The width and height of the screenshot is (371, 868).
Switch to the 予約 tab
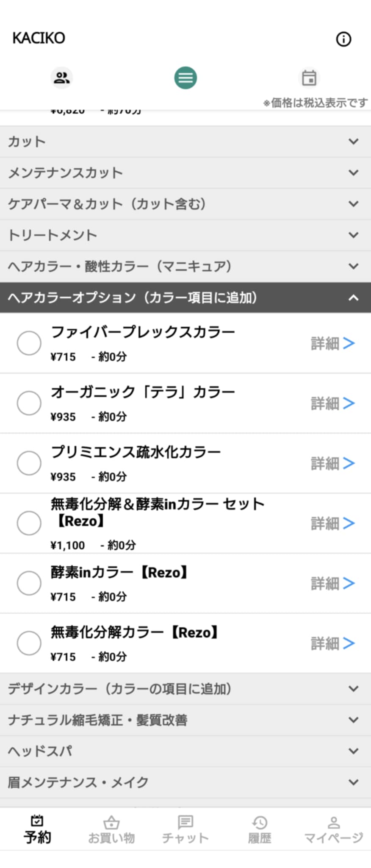tap(37, 829)
